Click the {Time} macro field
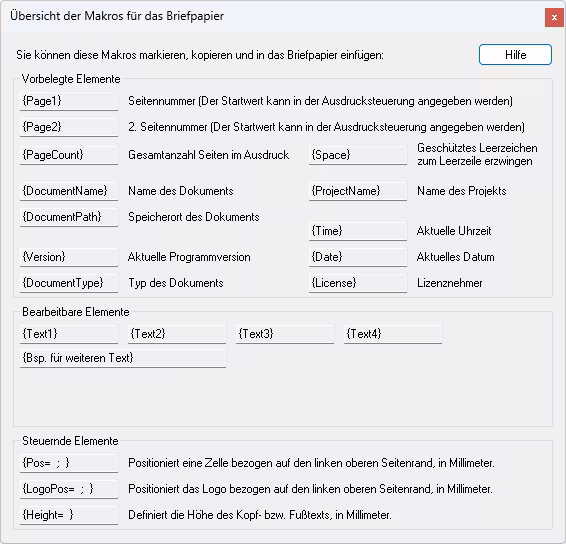This screenshot has height=544, width=566. tap(358, 231)
